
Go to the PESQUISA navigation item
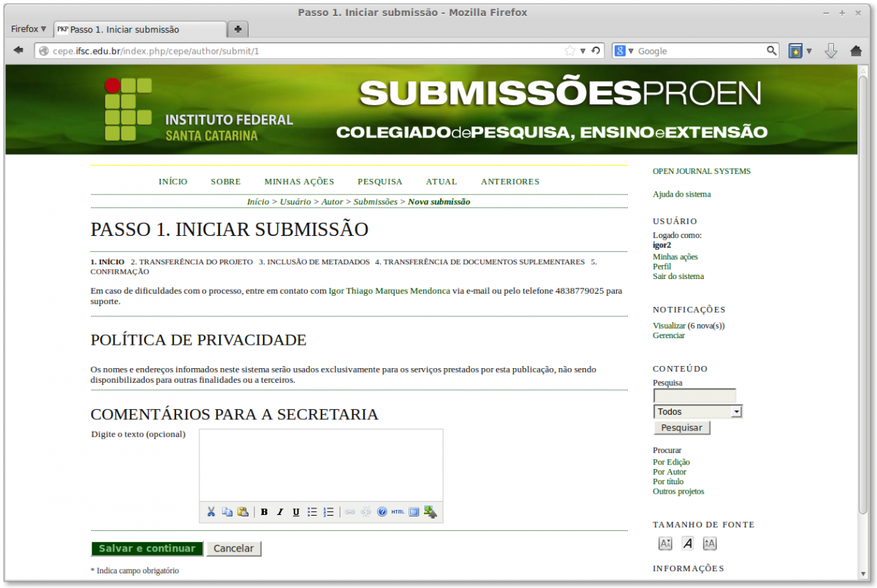coord(380,182)
